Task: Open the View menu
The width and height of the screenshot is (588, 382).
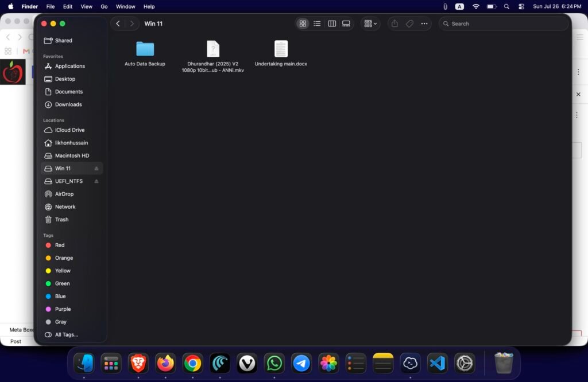Action: [86, 6]
